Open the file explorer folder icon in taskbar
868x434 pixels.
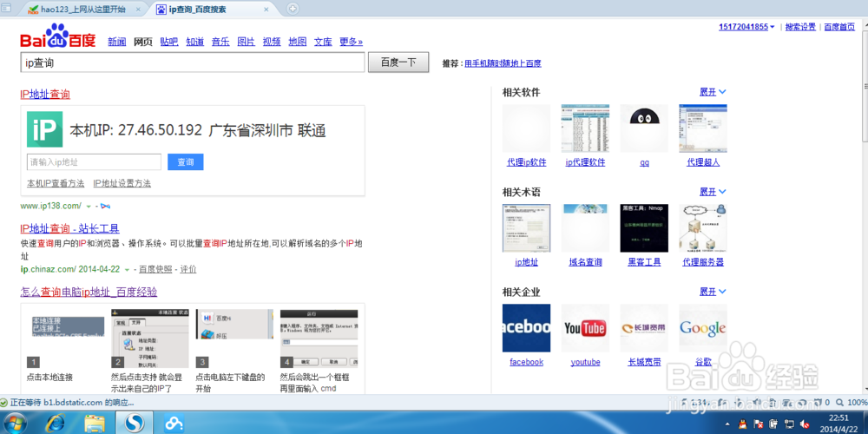click(x=94, y=424)
